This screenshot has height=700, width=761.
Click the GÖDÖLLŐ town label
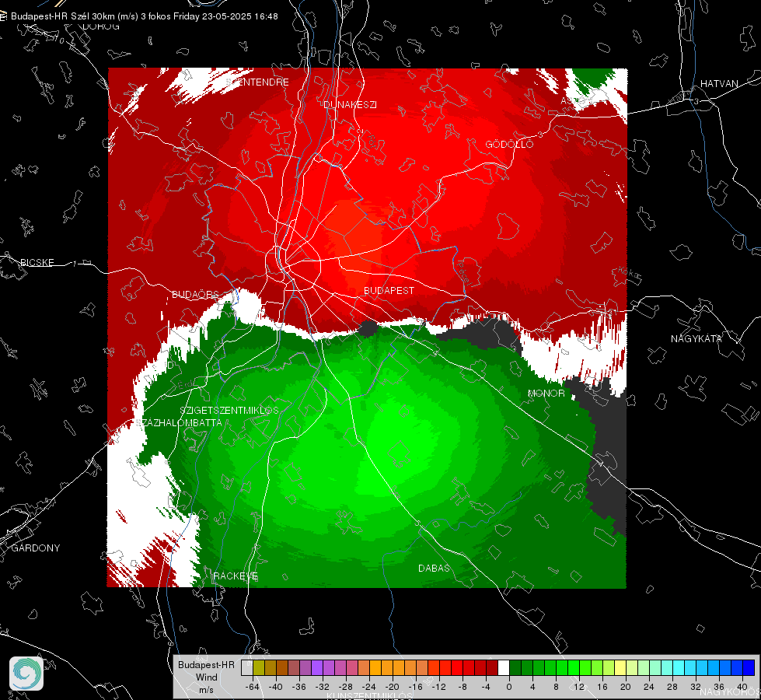pos(509,144)
